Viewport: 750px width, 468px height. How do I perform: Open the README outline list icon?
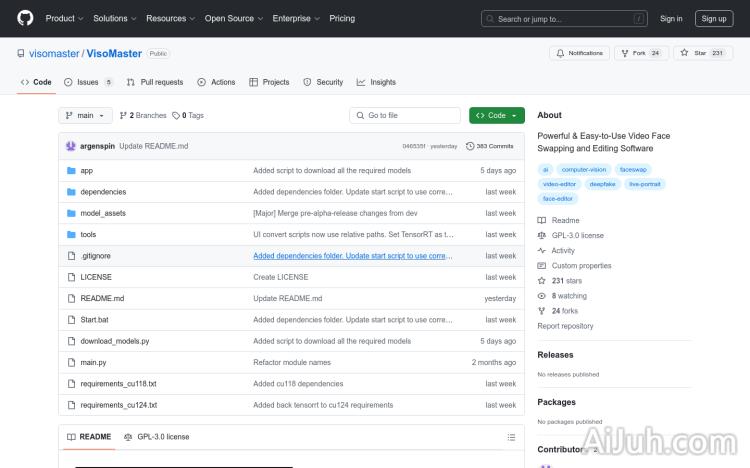(x=511, y=437)
